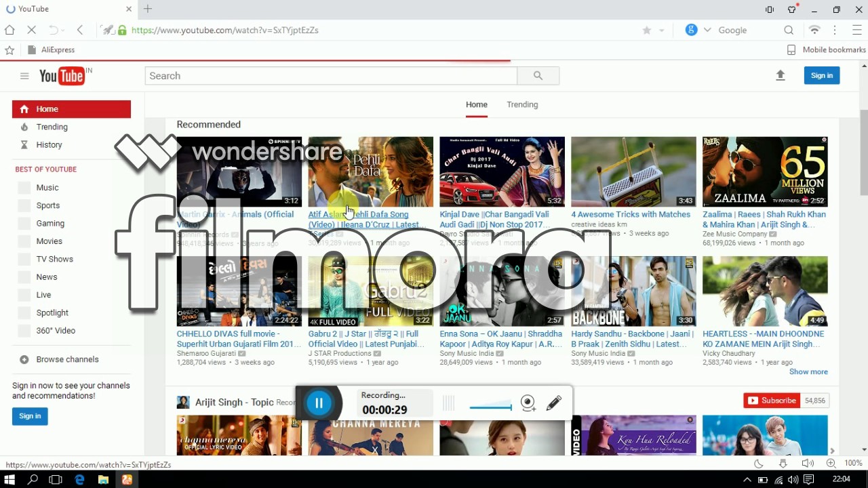
Task: Open the YouTube hamburger guide menu
Action: click(x=24, y=76)
